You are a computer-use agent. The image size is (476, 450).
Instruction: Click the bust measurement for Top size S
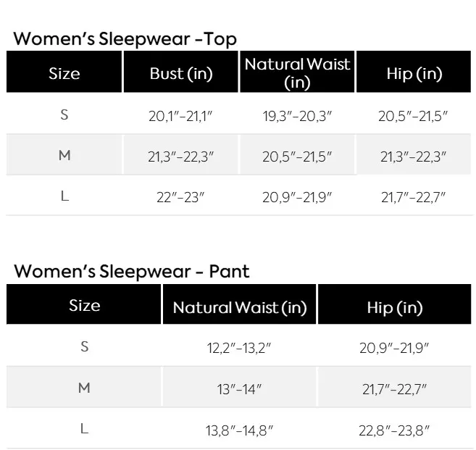point(181,116)
